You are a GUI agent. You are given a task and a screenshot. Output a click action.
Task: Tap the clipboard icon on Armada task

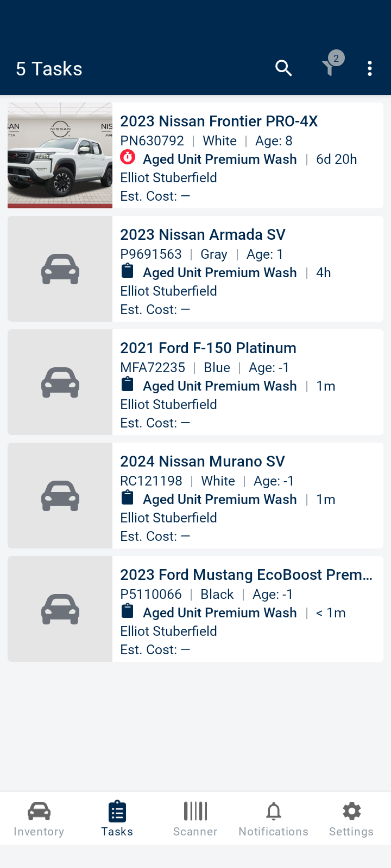(128, 271)
